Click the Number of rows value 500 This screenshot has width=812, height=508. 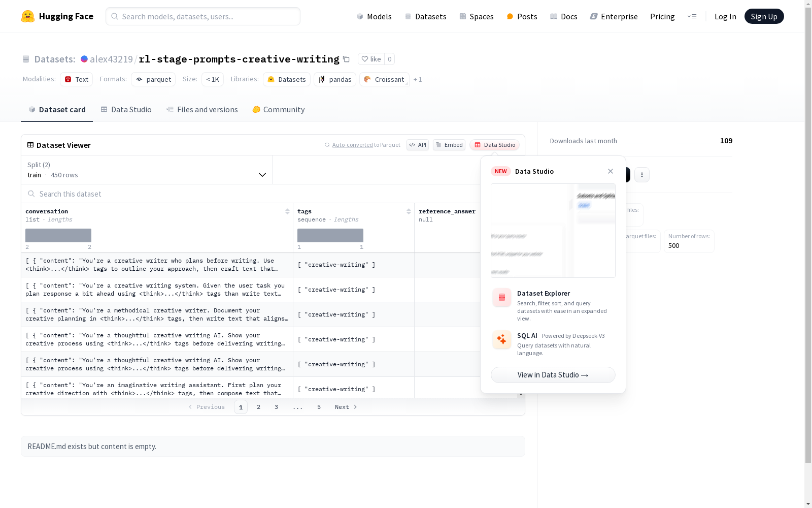click(x=673, y=245)
